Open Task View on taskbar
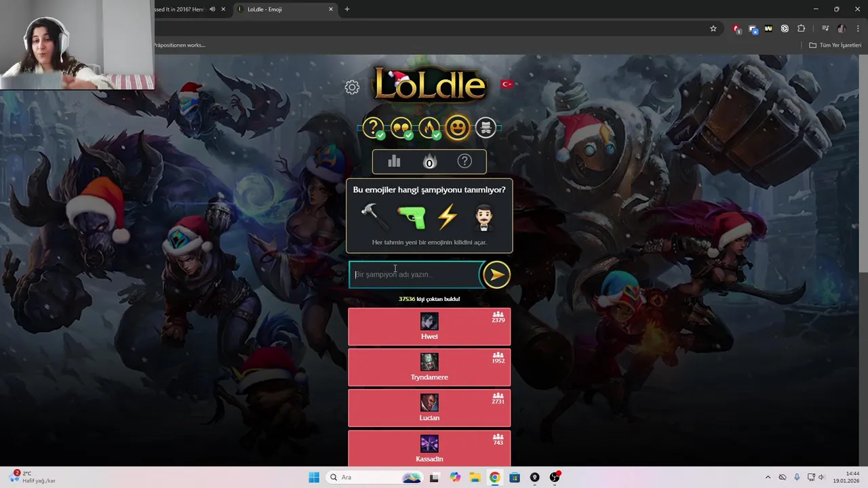Image resolution: width=868 pixels, height=488 pixels. [x=434, y=477]
